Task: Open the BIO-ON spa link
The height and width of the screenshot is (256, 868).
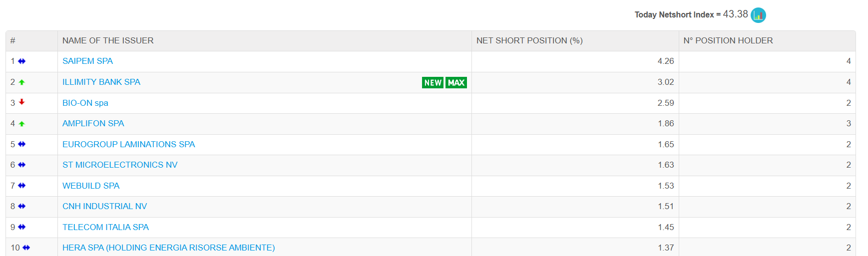Action: click(x=85, y=103)
